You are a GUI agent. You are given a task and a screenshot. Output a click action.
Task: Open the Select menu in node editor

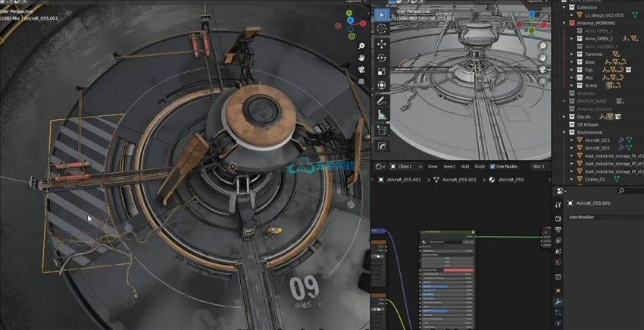[x=449, y=167]
